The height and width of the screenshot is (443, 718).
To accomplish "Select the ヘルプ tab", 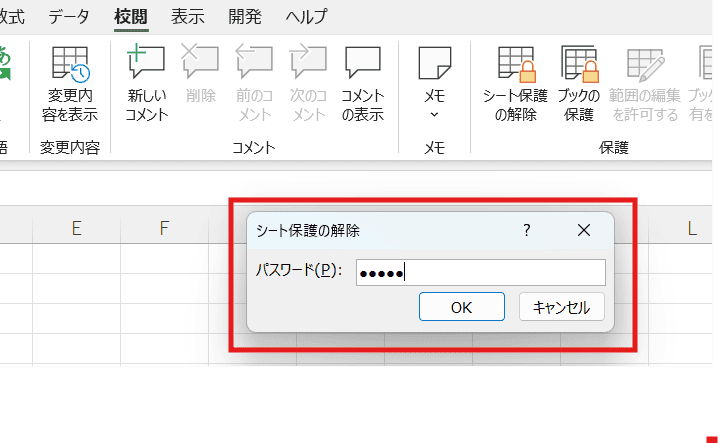I will coord(306,17).
